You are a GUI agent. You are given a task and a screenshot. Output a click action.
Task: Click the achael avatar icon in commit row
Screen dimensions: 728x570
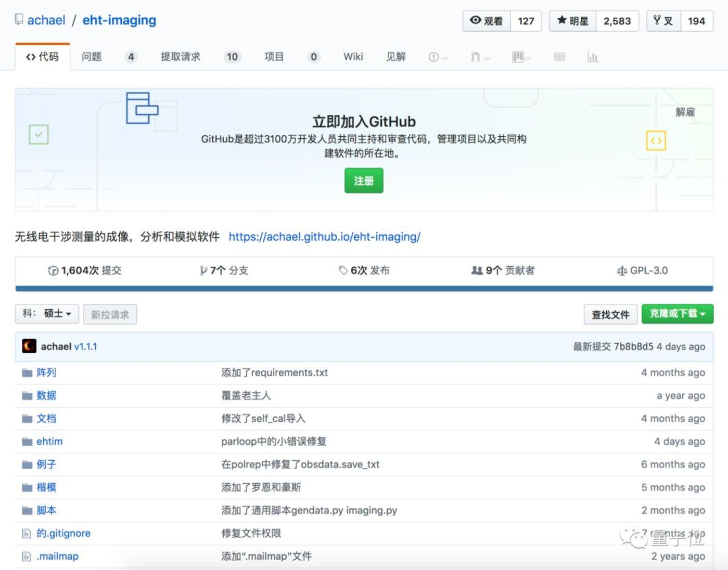tap(29, 346)
